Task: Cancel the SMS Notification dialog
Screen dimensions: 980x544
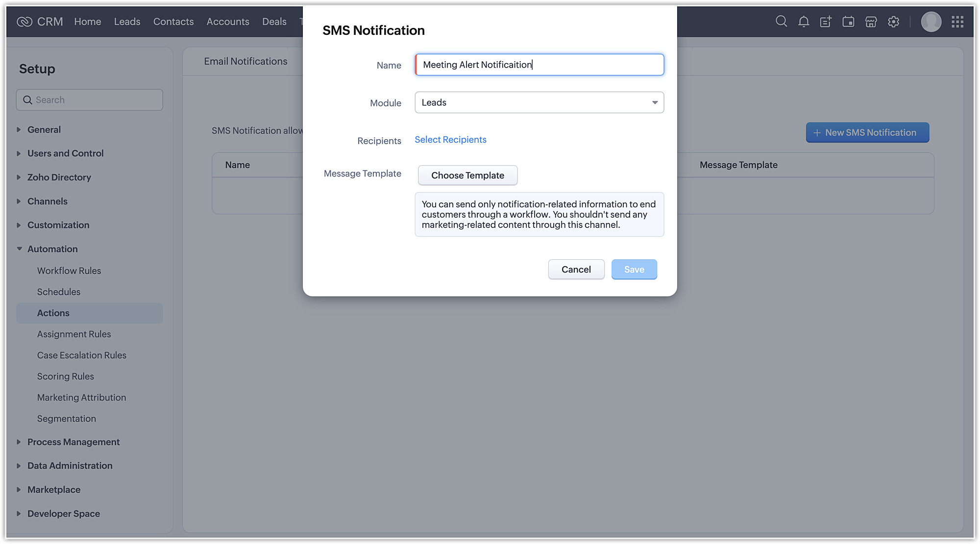Action: [x=576, y=270]
